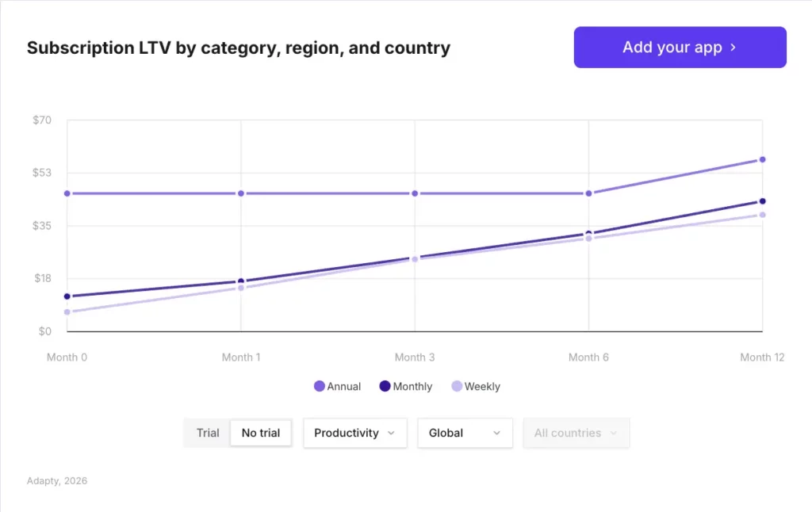Open the Global region dropdown

[465, 433]
